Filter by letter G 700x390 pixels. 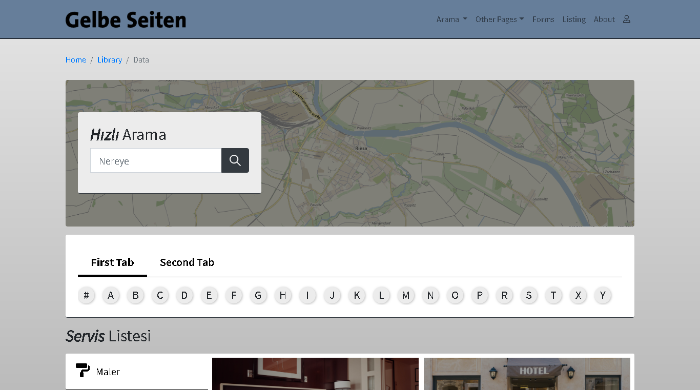[258, 295]
